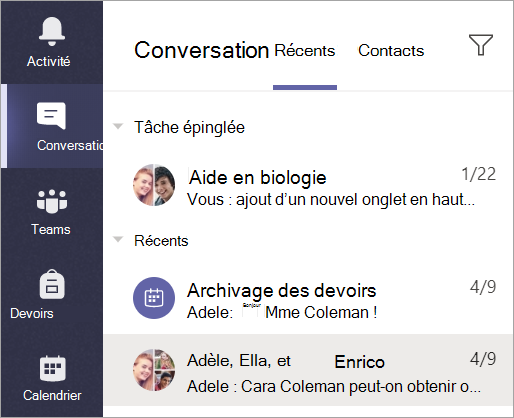
Task: Click the 1/22 date on Aide en biologie
Action: tap(479, 174)
